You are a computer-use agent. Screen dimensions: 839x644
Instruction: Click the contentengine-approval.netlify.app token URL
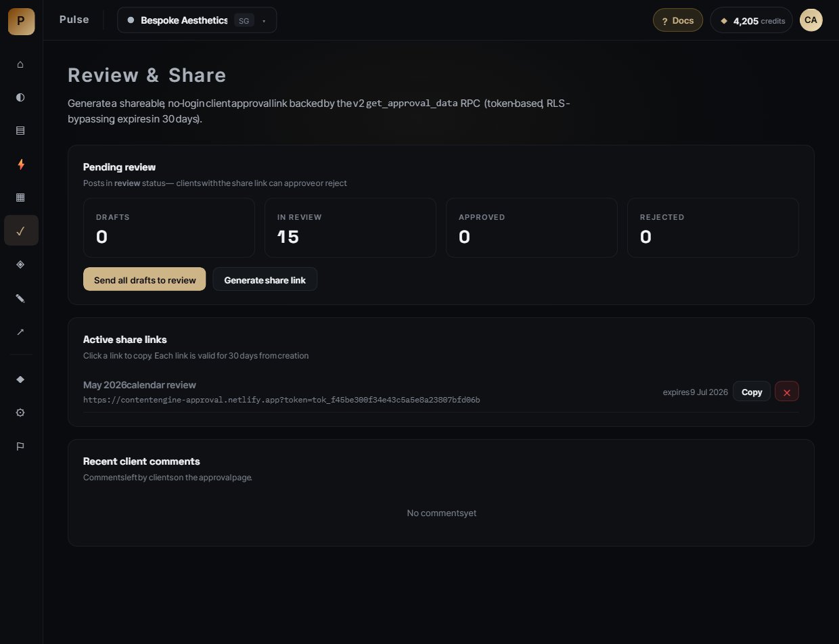click(x=281, y=400)
